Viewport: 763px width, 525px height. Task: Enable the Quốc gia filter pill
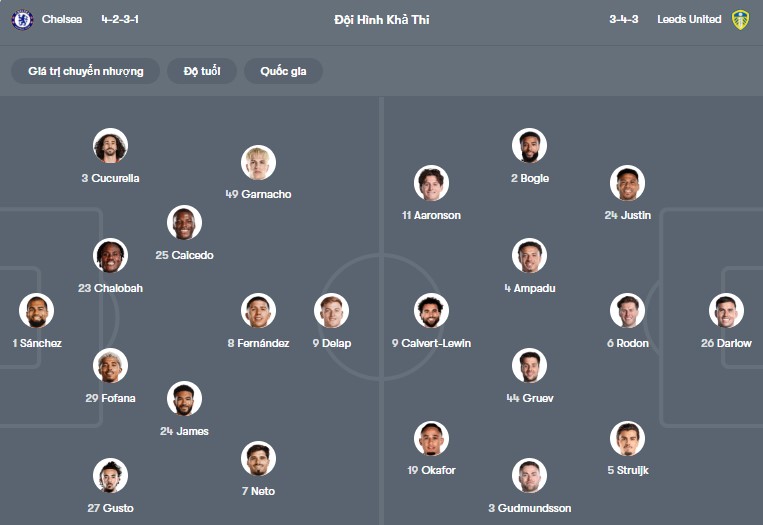283,71
